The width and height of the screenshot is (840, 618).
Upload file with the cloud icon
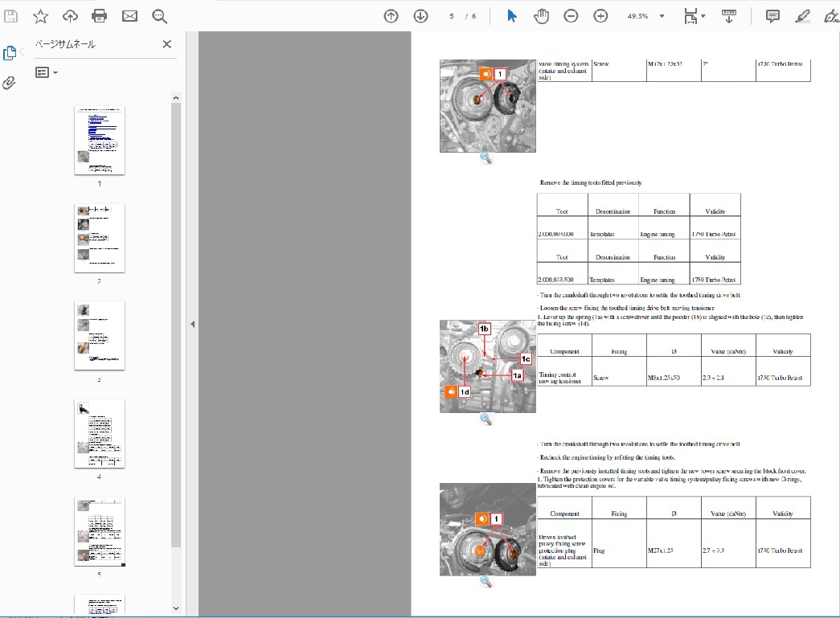click(70, 16)
